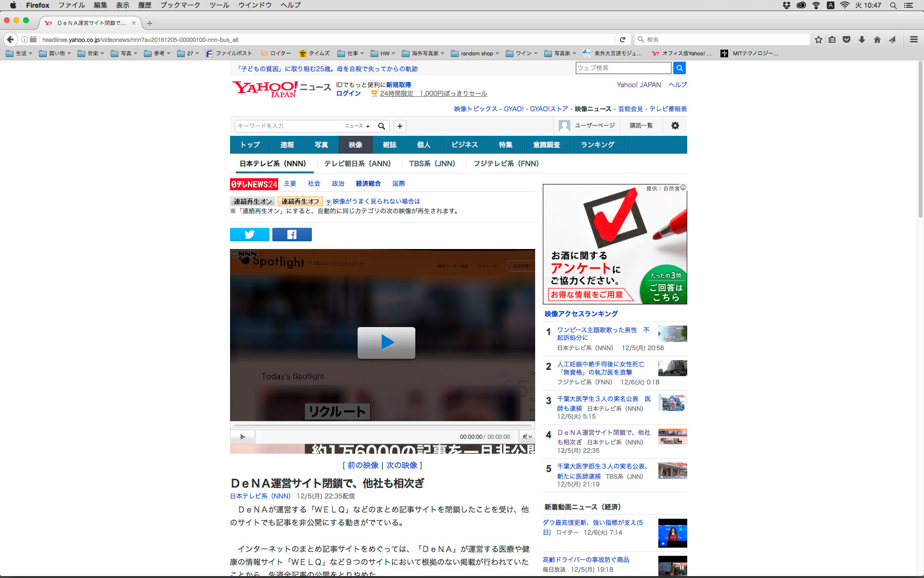Viewport: 924px width, 578px height.
Task: Toggle the video mute speaker icon
Action: [x=526, y=437]
